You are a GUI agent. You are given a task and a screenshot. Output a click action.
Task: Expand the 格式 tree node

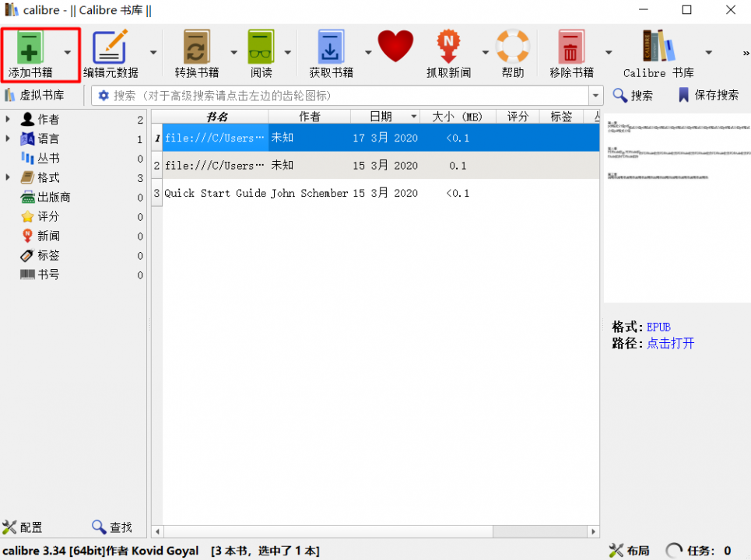click(x=8, y=177)
